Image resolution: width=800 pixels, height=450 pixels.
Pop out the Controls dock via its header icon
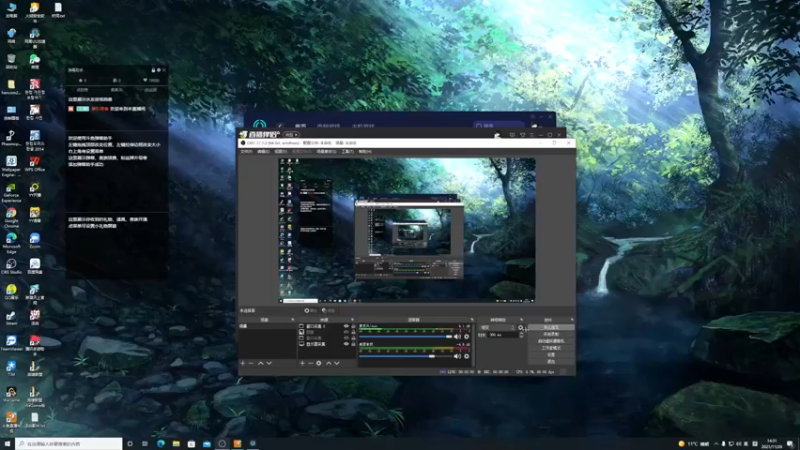click(571, 319)
